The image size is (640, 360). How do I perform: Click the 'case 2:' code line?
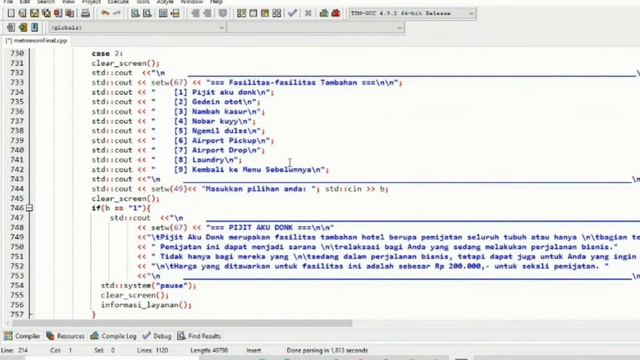(x=107, y=53)
